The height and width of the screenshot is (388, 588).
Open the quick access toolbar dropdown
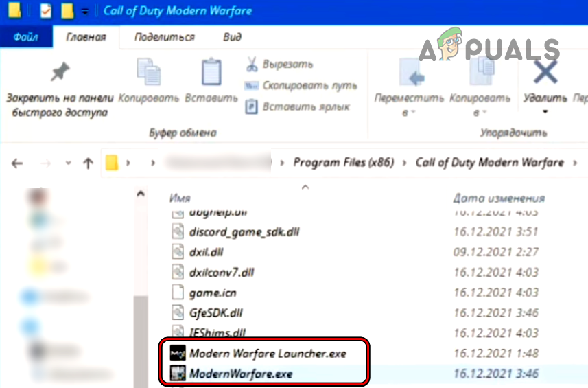[85, 12]
